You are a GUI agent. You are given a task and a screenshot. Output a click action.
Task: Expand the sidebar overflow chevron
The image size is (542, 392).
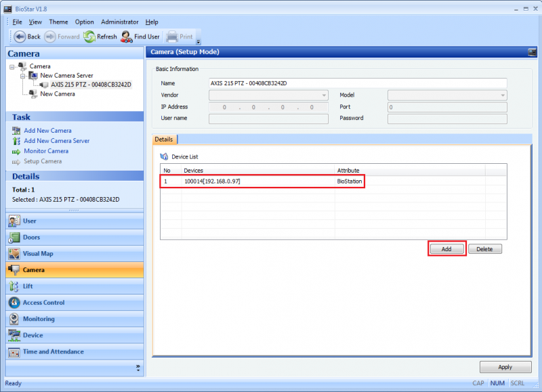138,368
